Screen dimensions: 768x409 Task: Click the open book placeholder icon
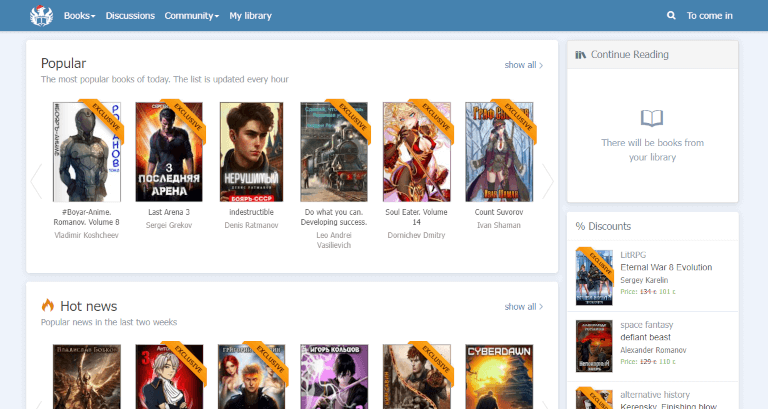click(652, 118)
